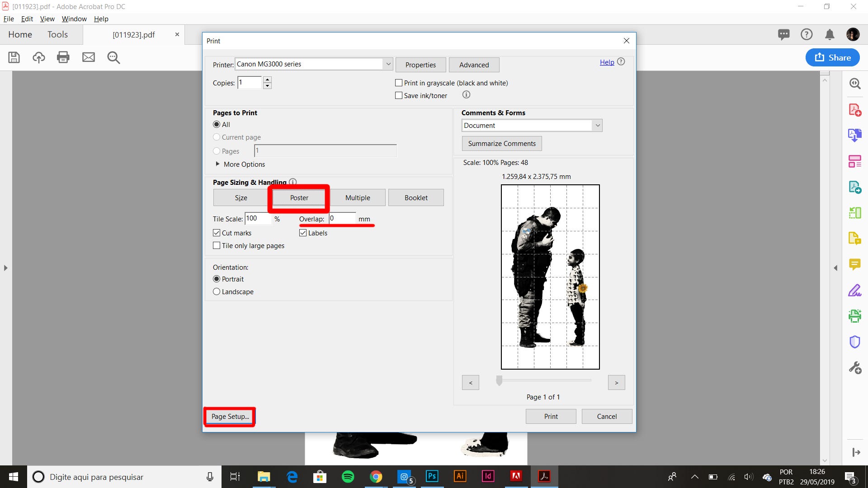Open Photoshop from the taskbar
Screen dimensions: 868x488
tap(432, 476)
